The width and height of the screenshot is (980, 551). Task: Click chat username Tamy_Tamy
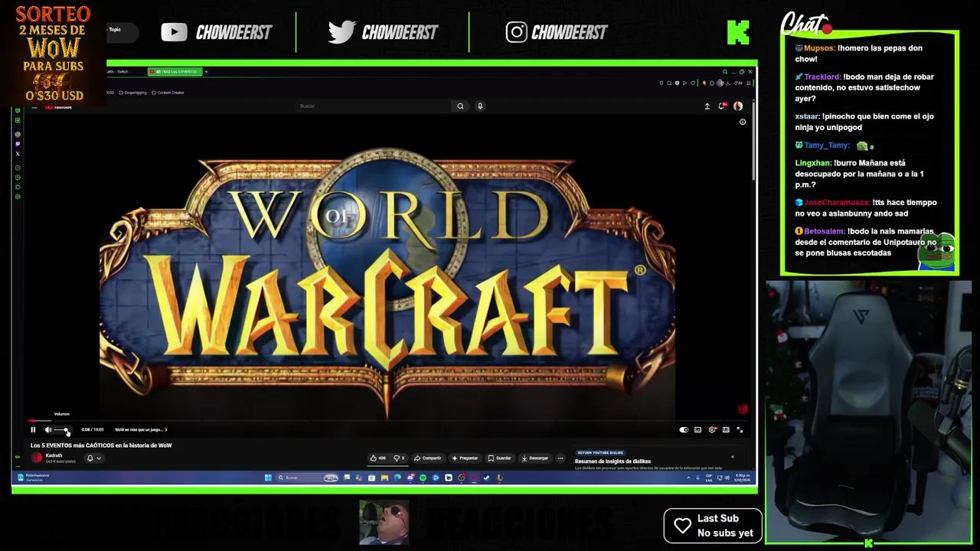pos(825,145)
